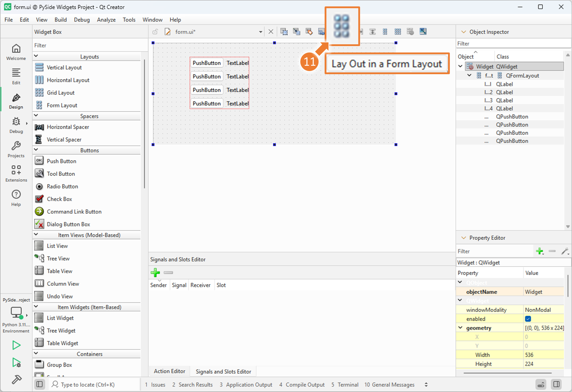
Task: Close the form.ui document with the X
Action: (x=271, y=32)
